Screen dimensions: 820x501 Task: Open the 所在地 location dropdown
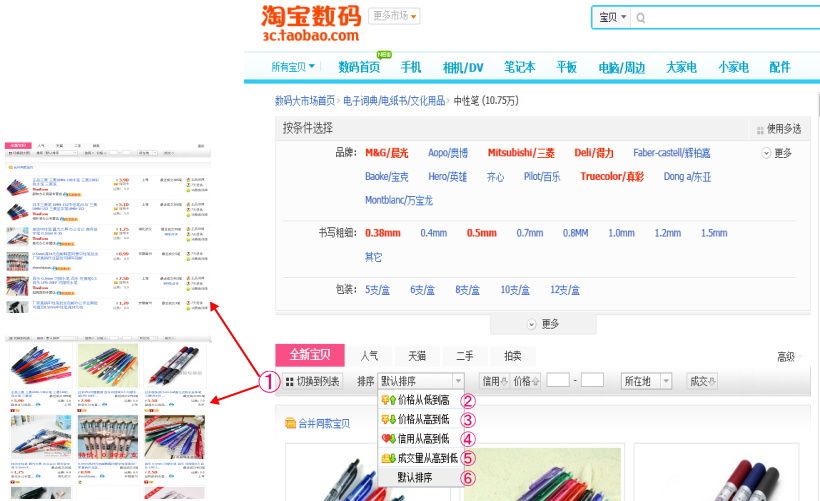649,381
